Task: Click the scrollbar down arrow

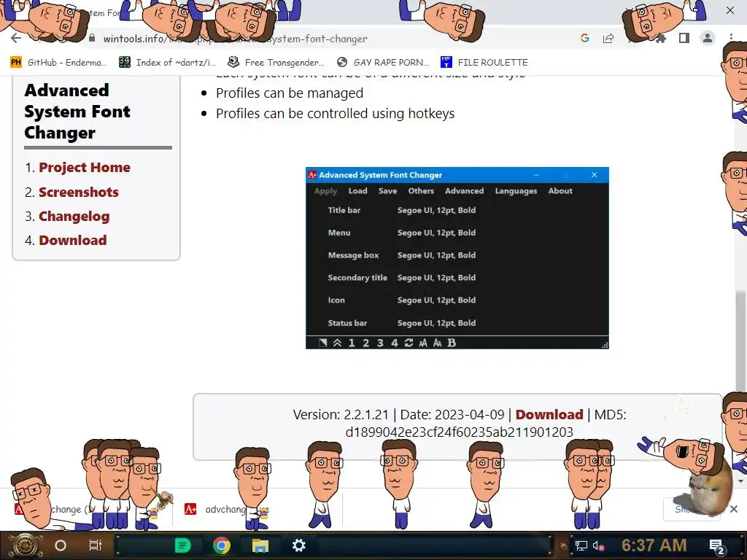Action: click(740, 481)
